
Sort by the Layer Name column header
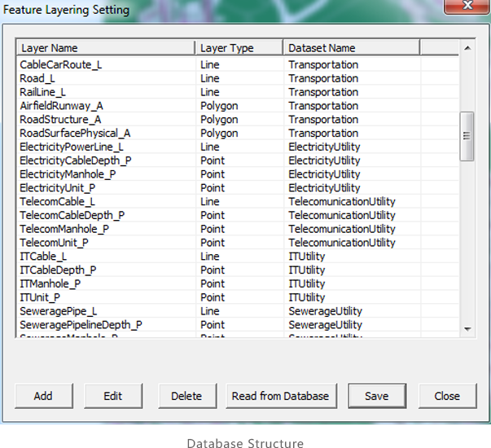point(105,48)
